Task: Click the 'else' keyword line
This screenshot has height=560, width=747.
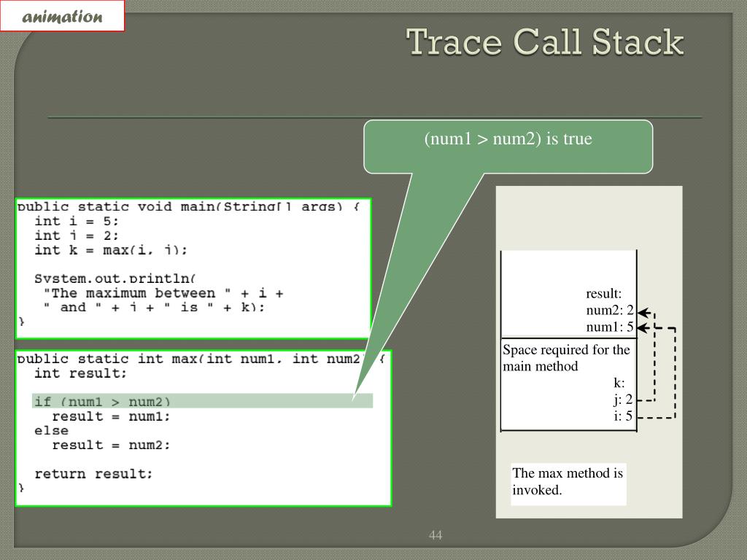Action: [51, 430]
